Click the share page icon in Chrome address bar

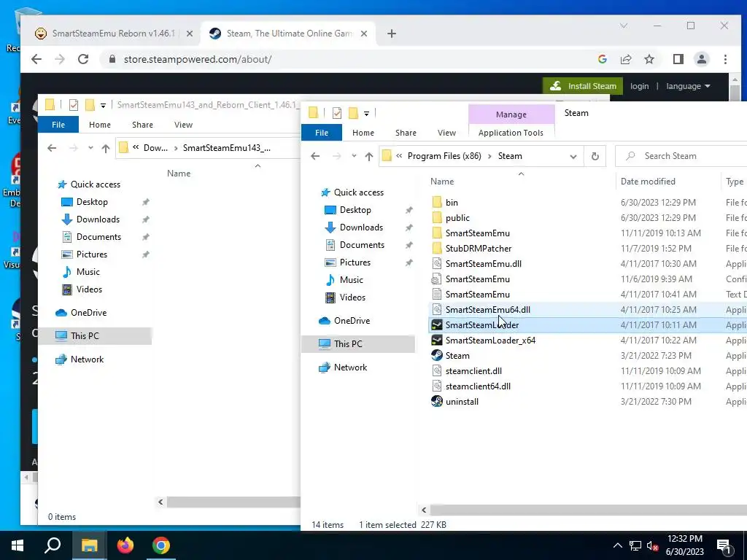625,59
